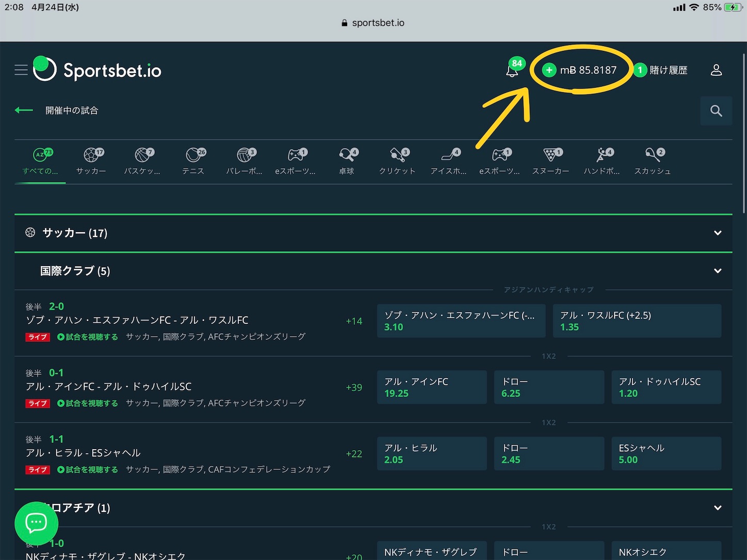
Task: Bet on ドロー at 2.45
Action: tap(549, 454)
